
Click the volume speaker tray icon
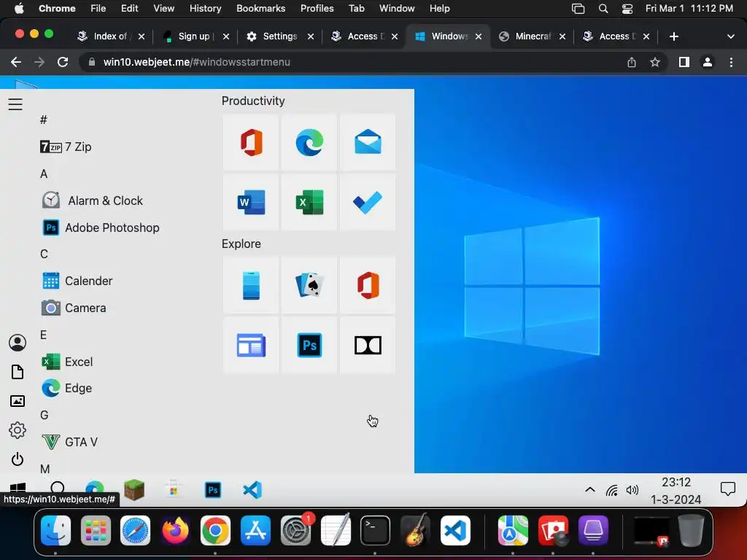pos(632,490)
